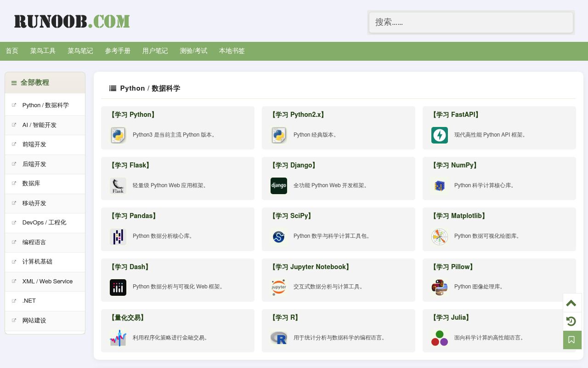Image resolution: width=588 pixels, height=368 pixels.
Task: Click external link icon beside 数据库
Action: coord(14,183)
